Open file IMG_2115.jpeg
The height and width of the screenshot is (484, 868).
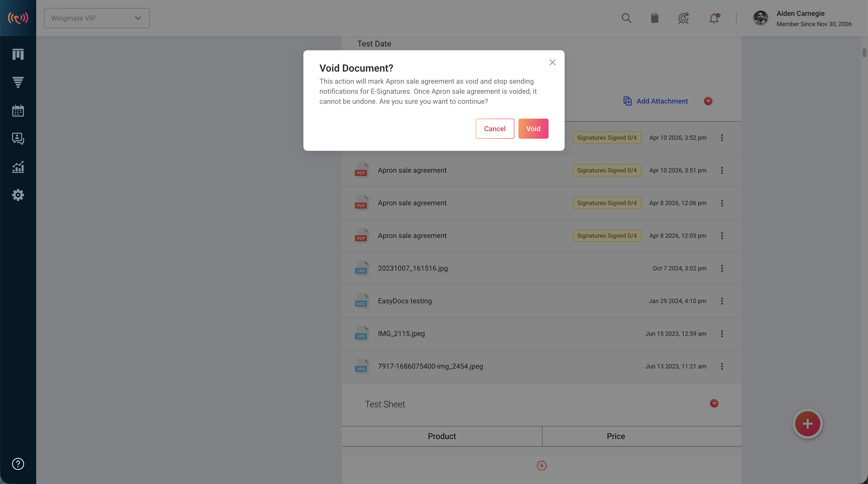401,334
